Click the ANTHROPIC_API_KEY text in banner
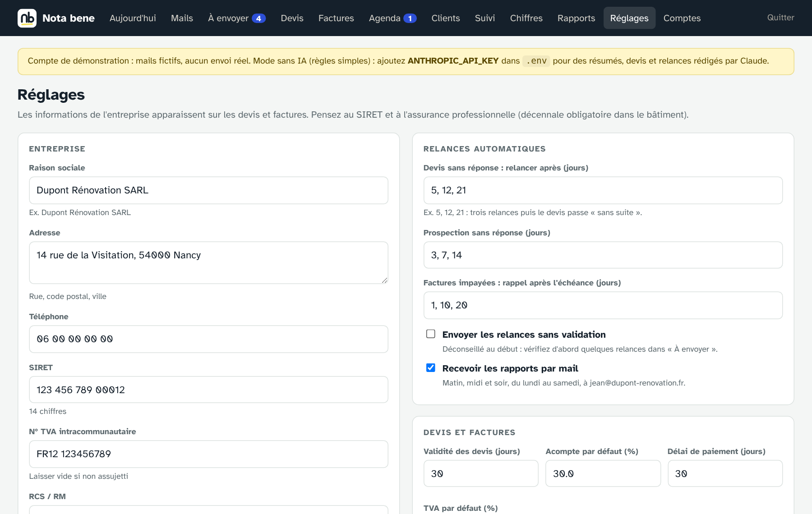The width and height of the screenshot is (812, 514). [453, 61]
